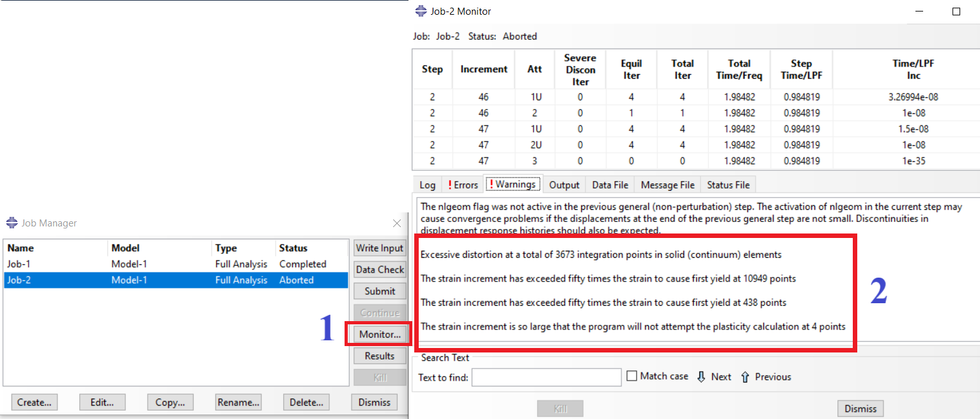Click the Job-2 Monitor title icon

[x=421, y=12]
